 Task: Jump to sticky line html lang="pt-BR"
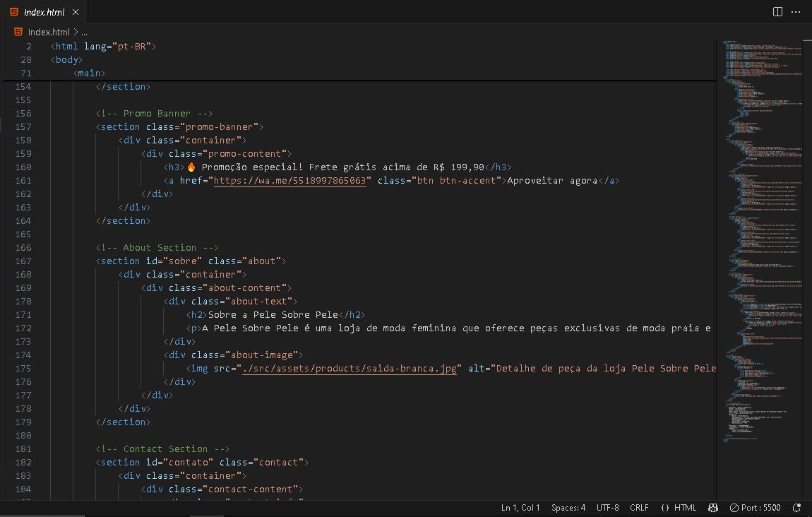coord(103,46)
